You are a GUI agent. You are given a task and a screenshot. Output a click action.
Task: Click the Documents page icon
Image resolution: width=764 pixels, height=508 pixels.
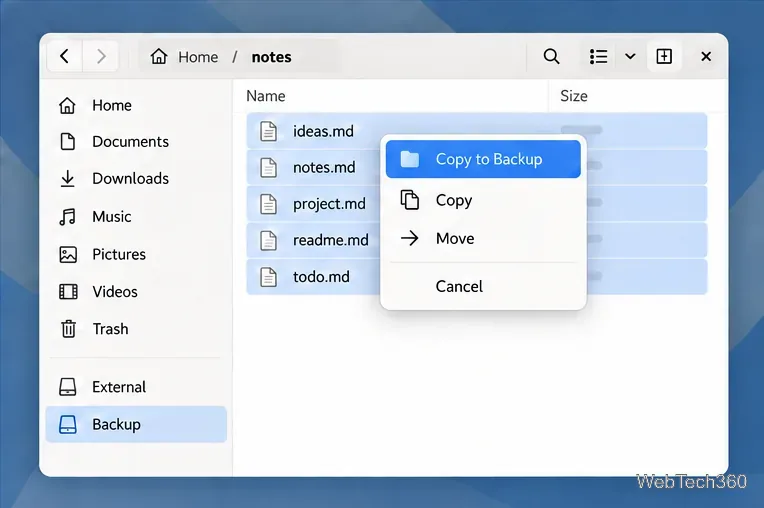click(x=67, y=142)
